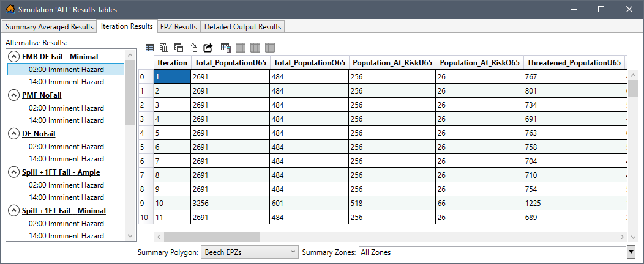Collapse the PMF NoFail group chevron
Screen dimensions: 644x264
coord(14,95)
